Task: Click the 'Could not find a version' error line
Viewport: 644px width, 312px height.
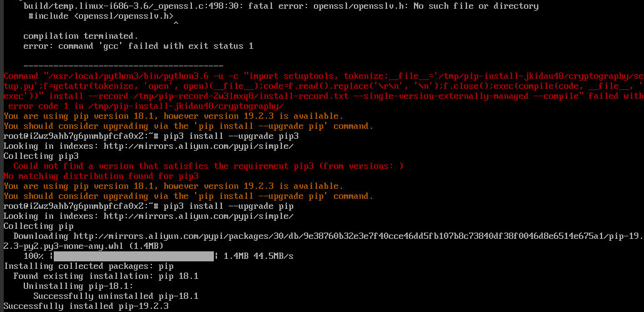Action: (x=208, y=166)
